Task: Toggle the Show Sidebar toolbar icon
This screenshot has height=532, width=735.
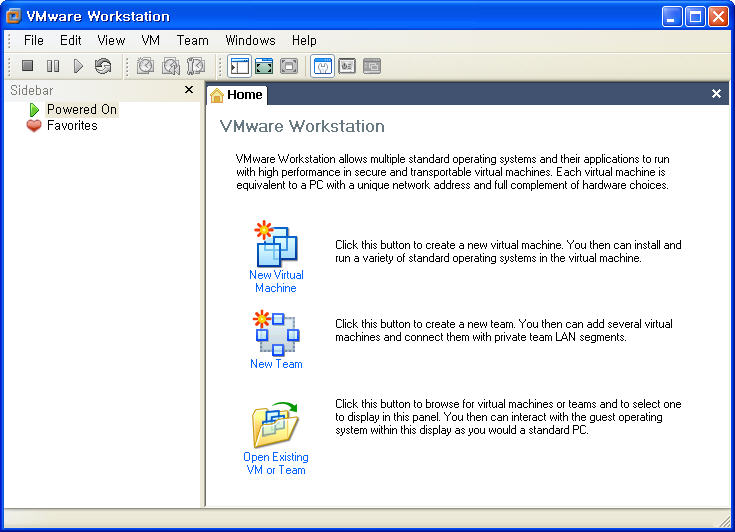Action: (240, 66)
